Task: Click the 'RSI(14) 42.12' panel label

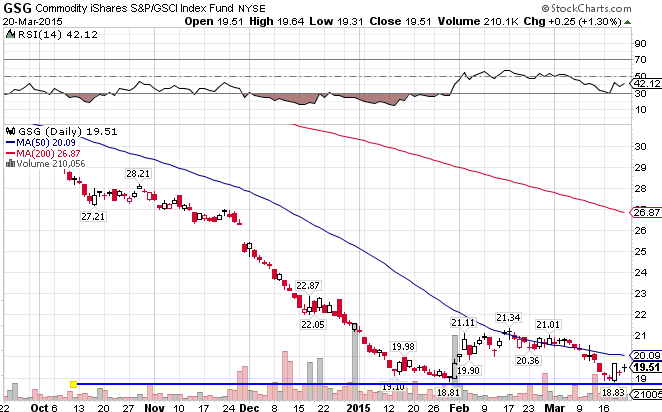Action: click(57, 35)
